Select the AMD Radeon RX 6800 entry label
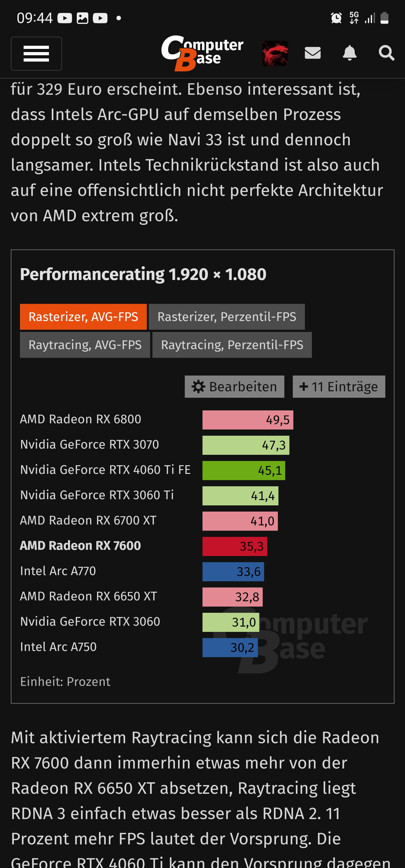 point(81,419)
